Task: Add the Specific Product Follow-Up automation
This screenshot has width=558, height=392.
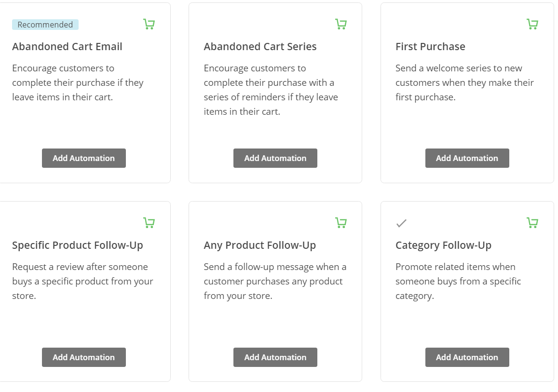Action: coord(83,357)
